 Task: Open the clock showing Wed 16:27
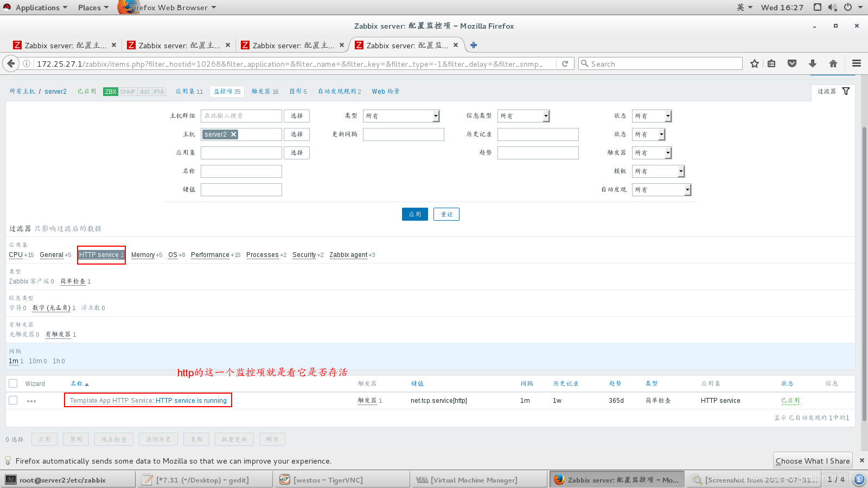782,7
